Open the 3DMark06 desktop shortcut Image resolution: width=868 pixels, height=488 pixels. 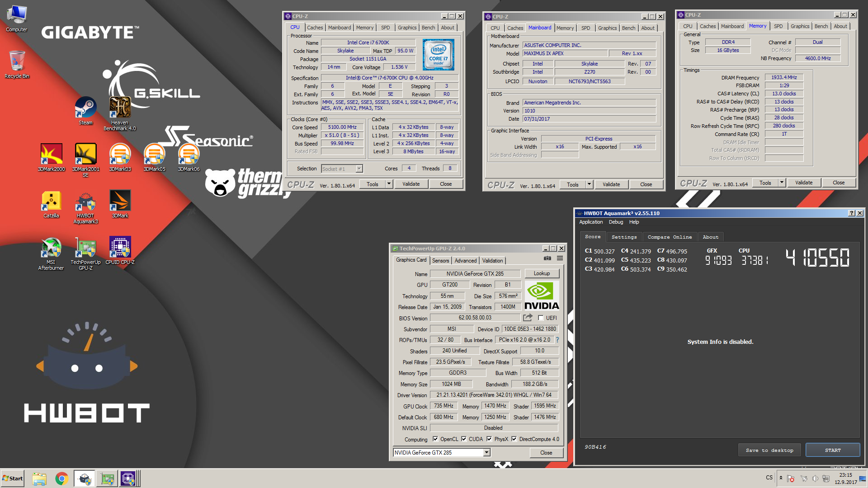tap(189, 157)
